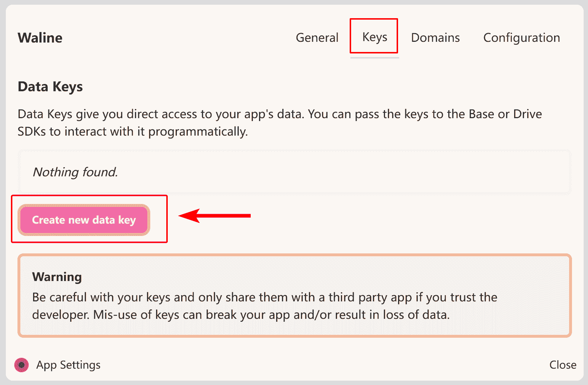Switch to the General tab
This screenshot has width=588, height=385.
(x=317, y=38)
